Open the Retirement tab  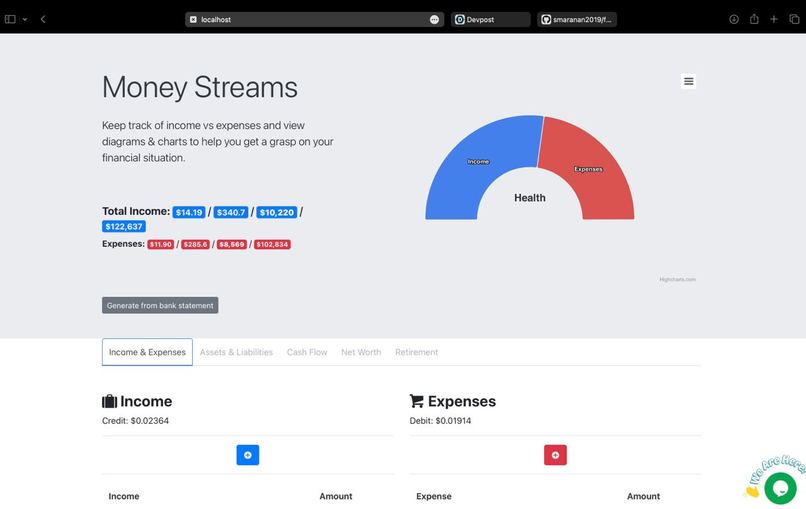click(x=416, y=352)
